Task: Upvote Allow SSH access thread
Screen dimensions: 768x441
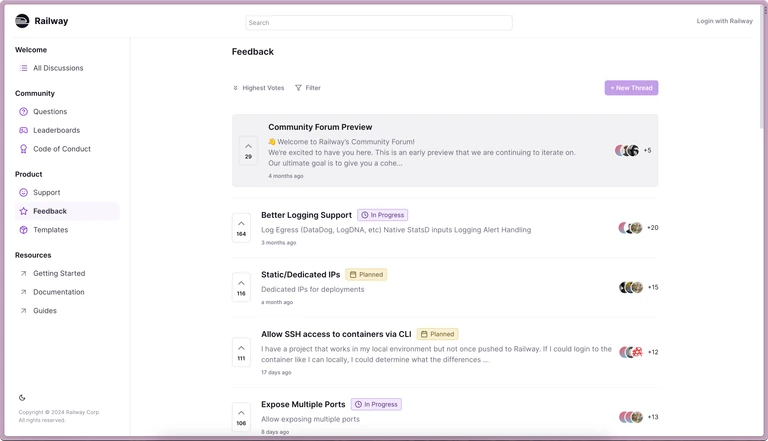Action: pos(241,352)
